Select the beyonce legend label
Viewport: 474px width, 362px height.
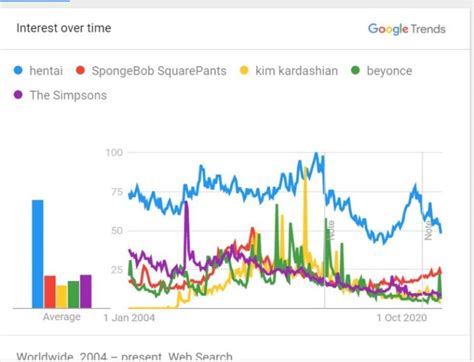(x=389, y=71)
